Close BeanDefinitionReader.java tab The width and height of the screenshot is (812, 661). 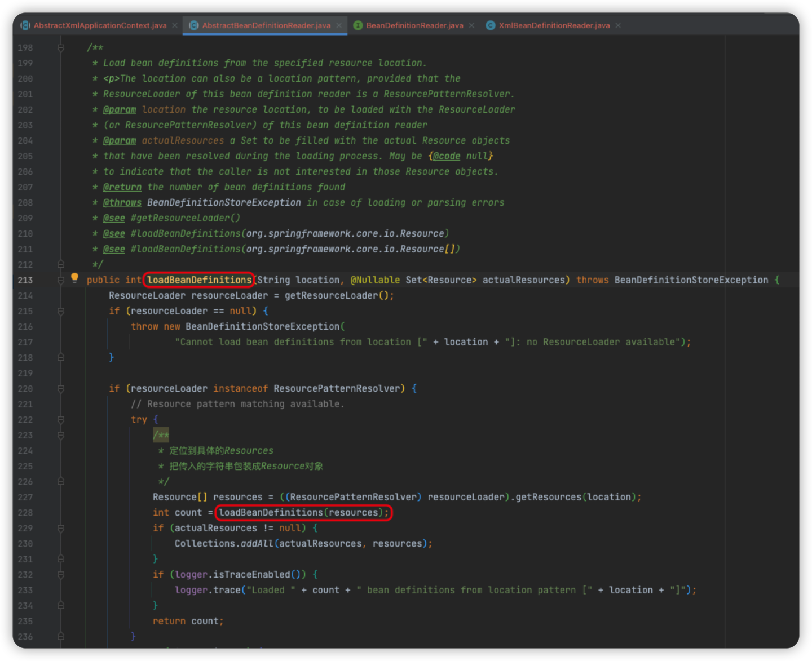coord(471,25)
